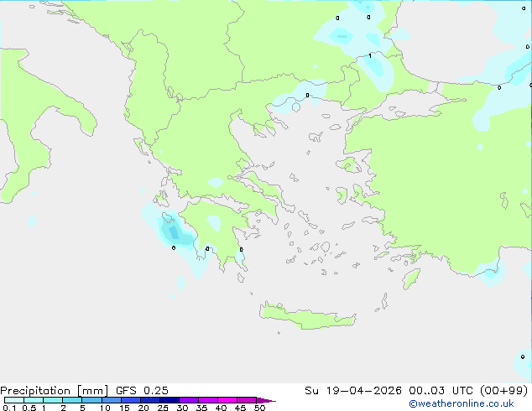532x411 pixels.
Task: Click the island of Rhodes on map
Action: 411,278
